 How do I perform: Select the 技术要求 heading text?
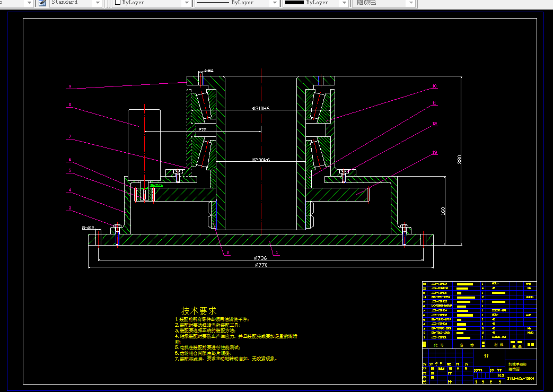pos(199,311)
